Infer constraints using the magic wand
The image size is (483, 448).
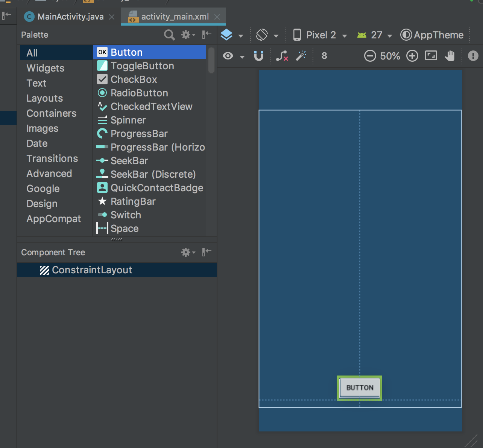click(301, 56)
